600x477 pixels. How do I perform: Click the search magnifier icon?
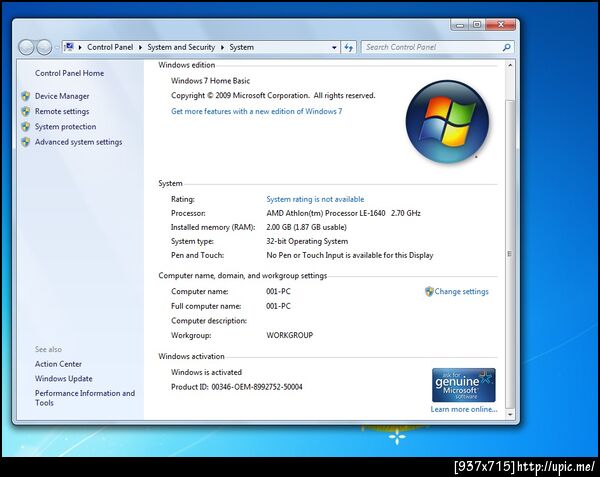click(x=506, y=47)
